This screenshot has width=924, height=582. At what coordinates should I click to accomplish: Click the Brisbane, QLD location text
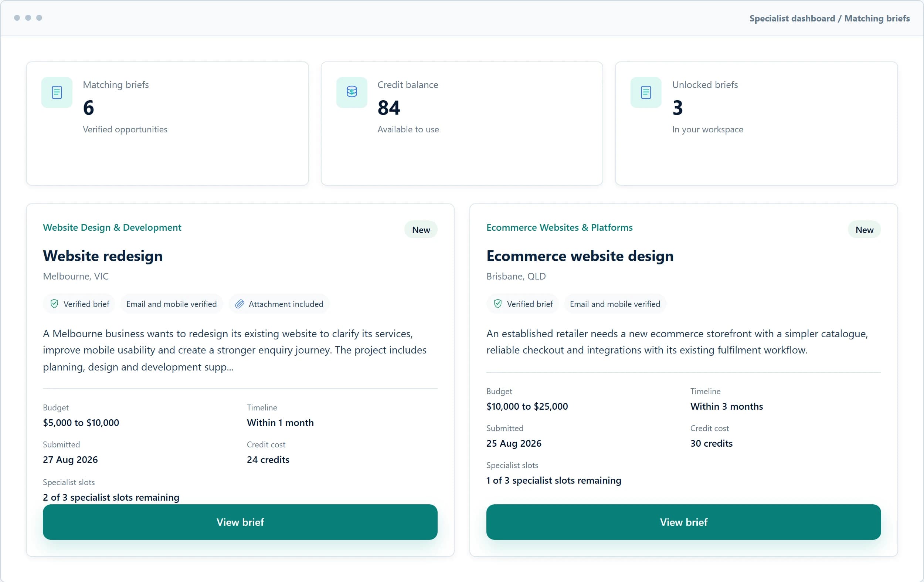(516, 276)
